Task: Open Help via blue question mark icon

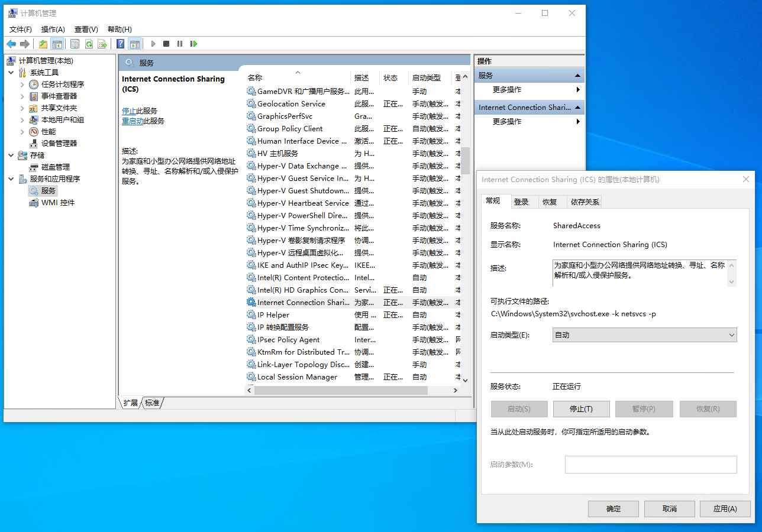Action: tap(120, 44)
